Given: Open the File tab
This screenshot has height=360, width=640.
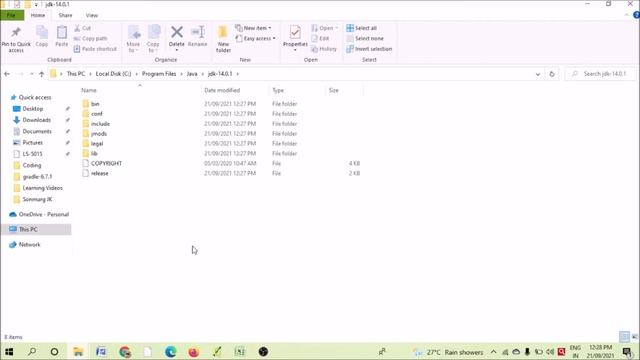Looking at the screenshot, I should pos(11,15).
